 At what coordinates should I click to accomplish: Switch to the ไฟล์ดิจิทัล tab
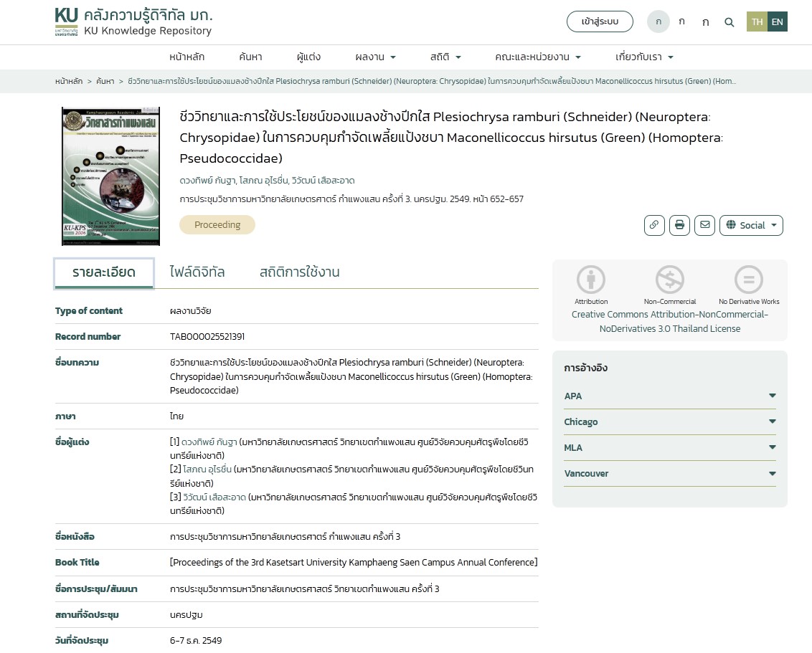[197, 272]
